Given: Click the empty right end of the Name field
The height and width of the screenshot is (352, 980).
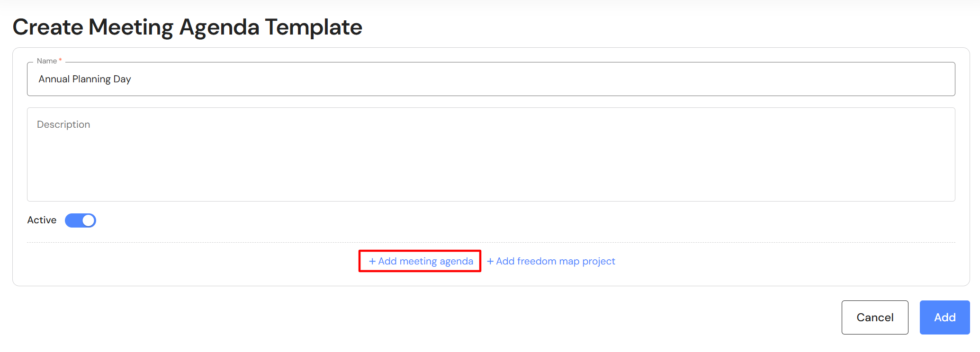Looking at the screenshot, I should tap(900, 79).
